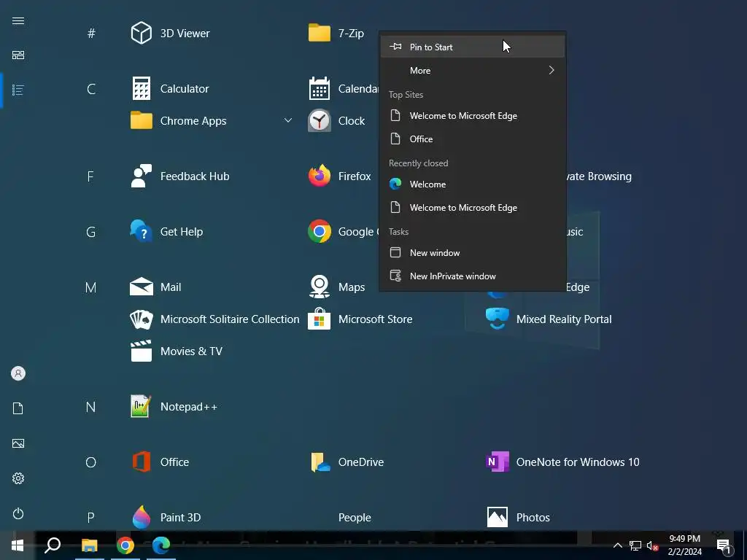Open the 7-Zip folder icon
This screenshot has width=747, height=560.
click(x=320, y=33)
